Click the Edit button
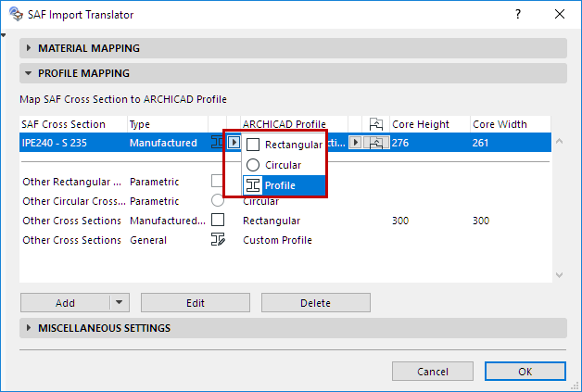Image resolution: width=582 pixels, height=392 pixels. pos(196,303)
